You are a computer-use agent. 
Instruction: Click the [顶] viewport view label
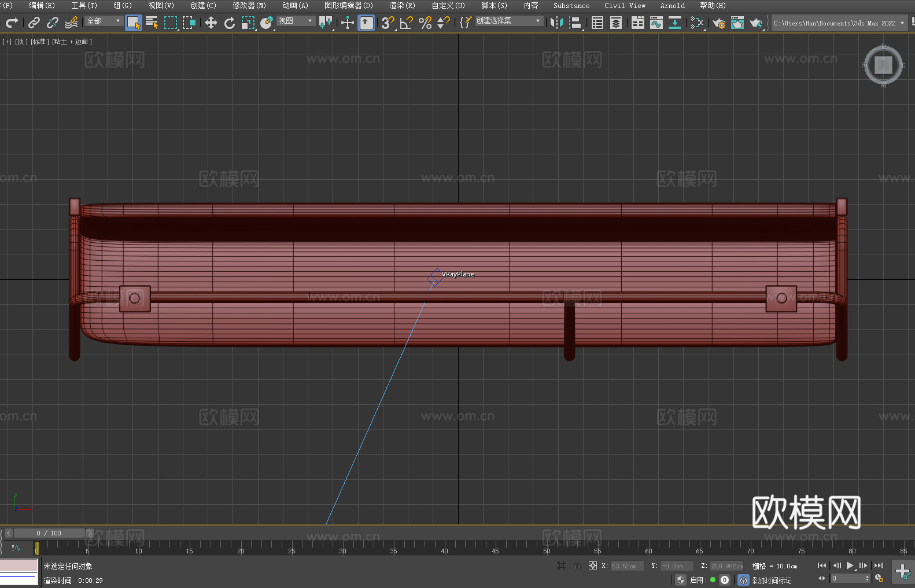click(x=21, y=42)
